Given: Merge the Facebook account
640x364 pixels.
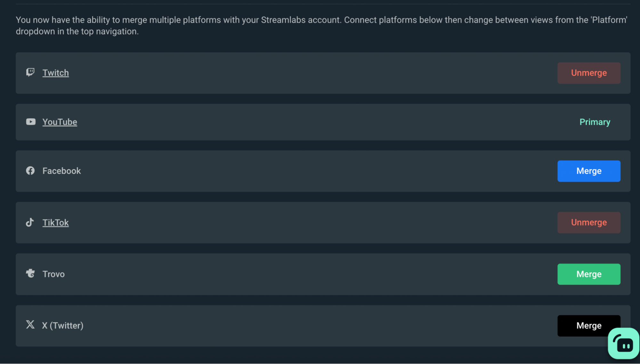Looking at the screenshot, I should 588,171.
